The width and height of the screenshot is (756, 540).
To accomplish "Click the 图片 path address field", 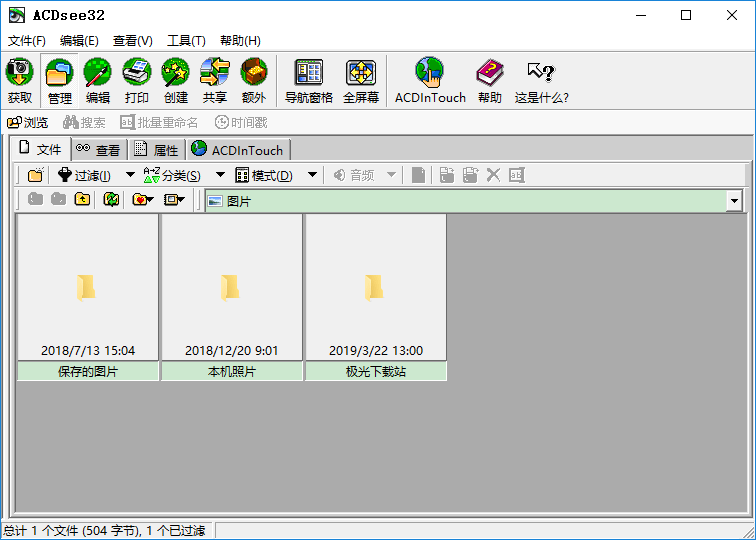I will click(x=466, y=201).
